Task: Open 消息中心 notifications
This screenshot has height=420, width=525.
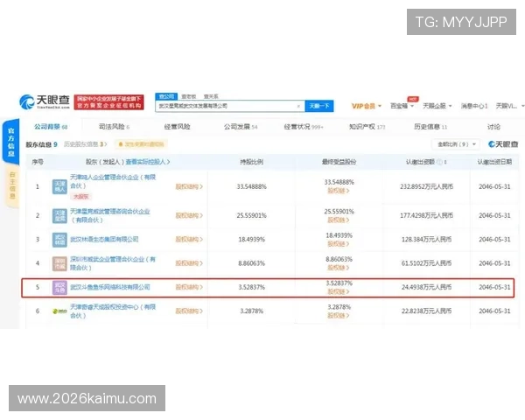Action: tap(474, 106)
